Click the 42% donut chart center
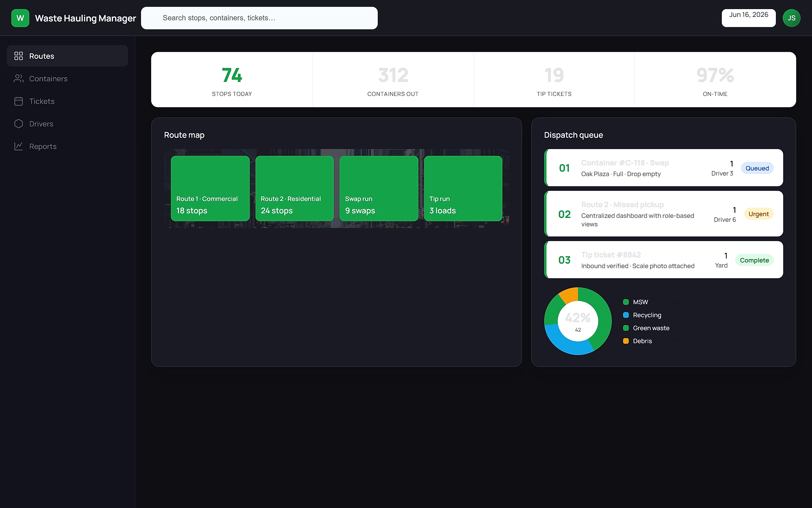 pos(578,321)
